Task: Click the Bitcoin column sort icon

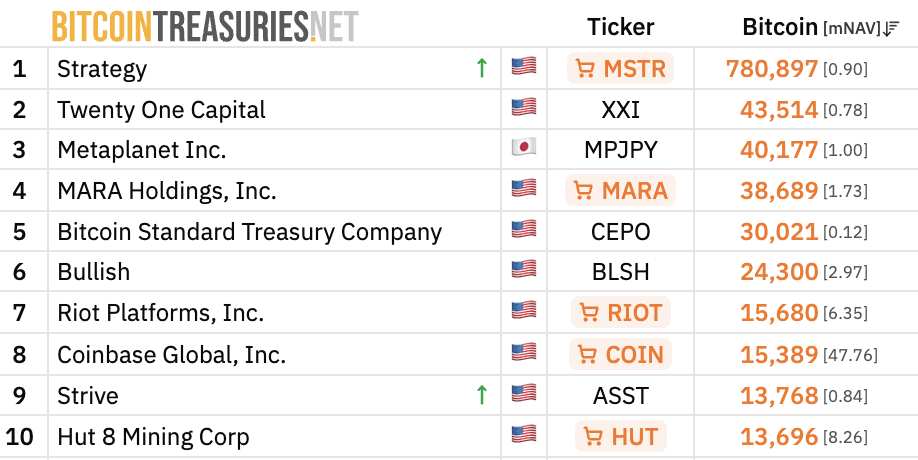Action: pos(891,28)
